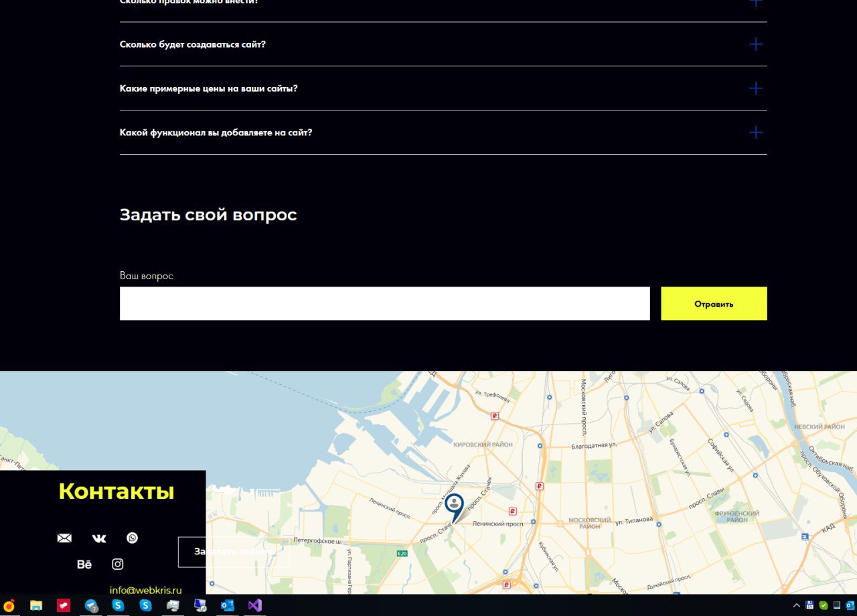This screenshot has height=616, width=857.
Task: Open the remote desktop monitor icon in taskbar
Action: pyautogui.click(x=200, y=605)
